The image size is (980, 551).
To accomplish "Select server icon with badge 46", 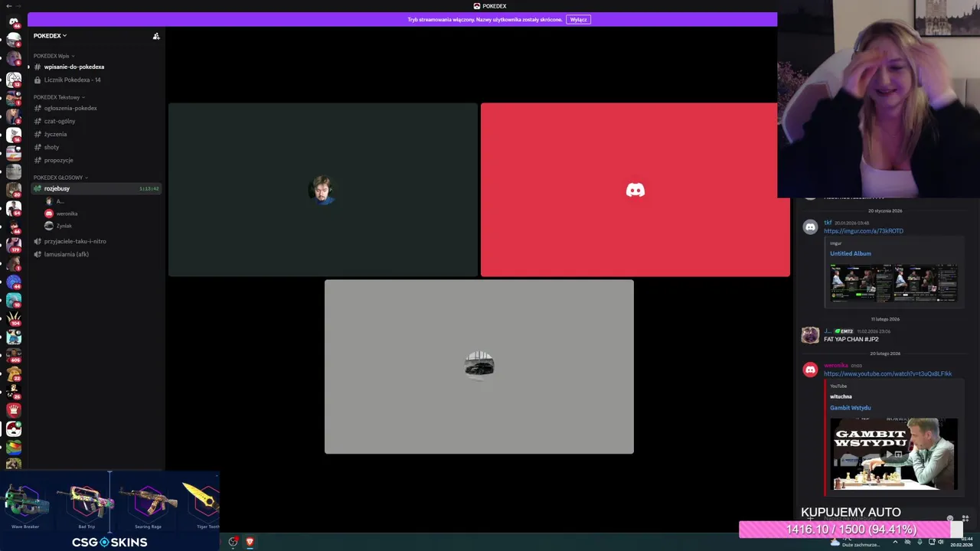I will 14,21.
